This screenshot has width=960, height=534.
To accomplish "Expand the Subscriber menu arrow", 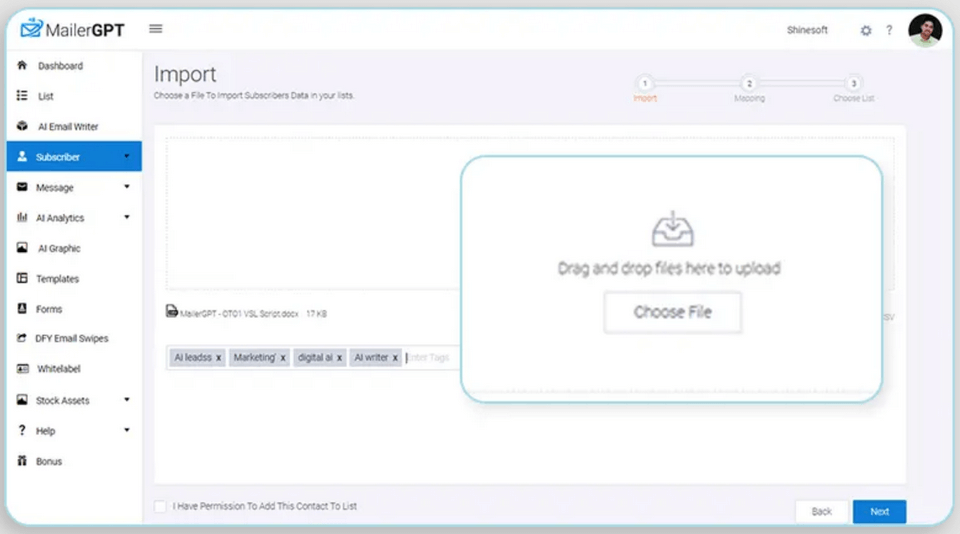I will pyautogui.click(x=127, y=156).
